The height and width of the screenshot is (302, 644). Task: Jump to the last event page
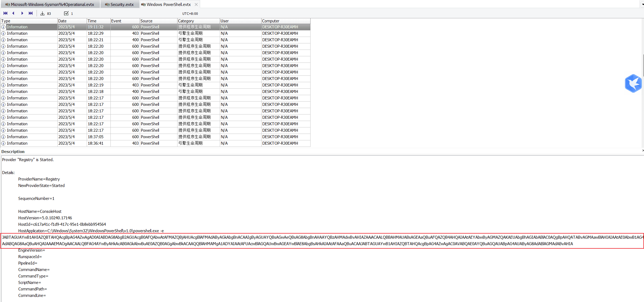point(31,13)
